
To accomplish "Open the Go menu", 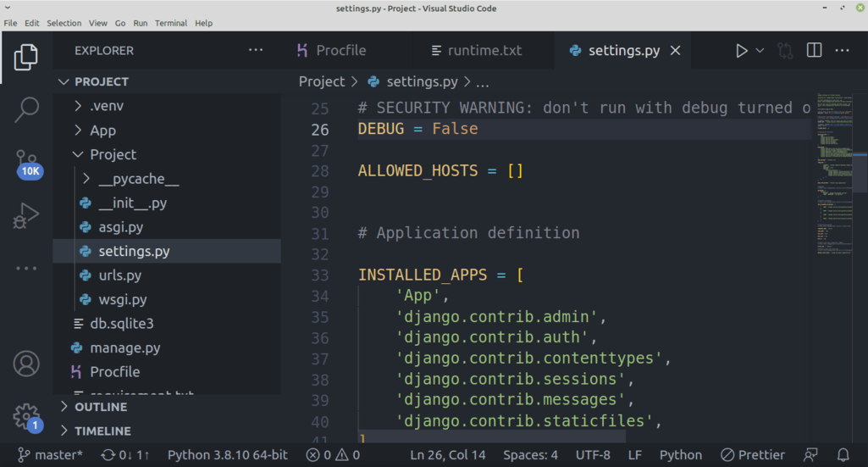I will point(120,23).
